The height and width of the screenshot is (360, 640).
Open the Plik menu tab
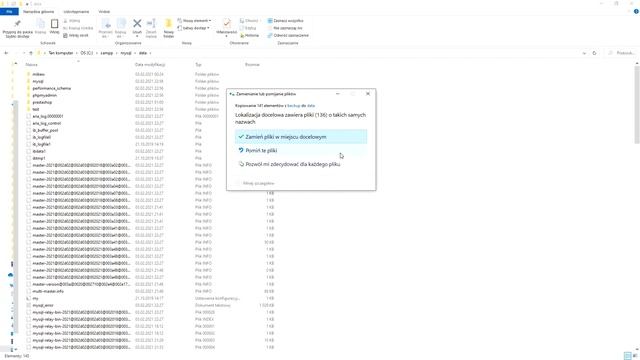tap(9, 11)
